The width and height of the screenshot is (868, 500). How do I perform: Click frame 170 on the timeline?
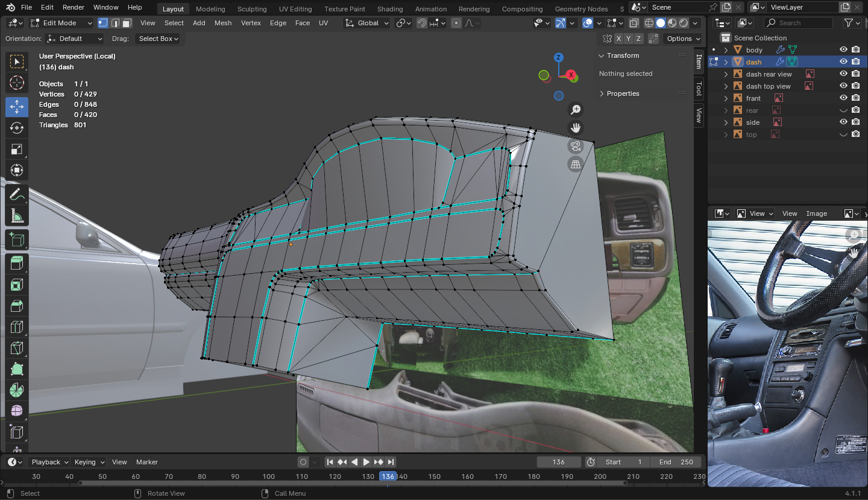pos(500,476)
